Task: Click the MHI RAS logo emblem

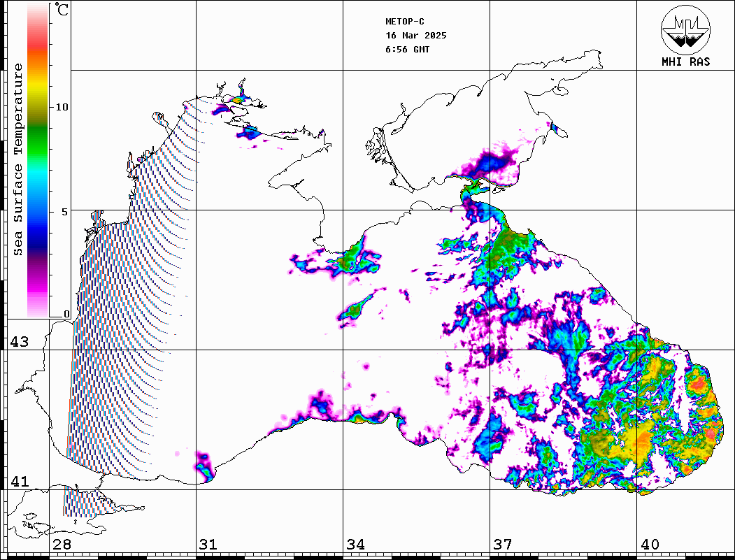Action: coord(685,29)
